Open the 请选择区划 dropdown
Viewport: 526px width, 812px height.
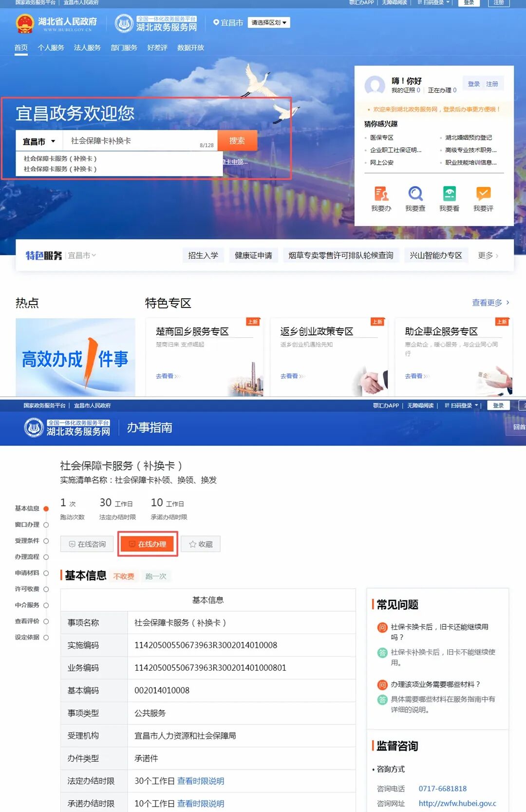pos(269,22)
